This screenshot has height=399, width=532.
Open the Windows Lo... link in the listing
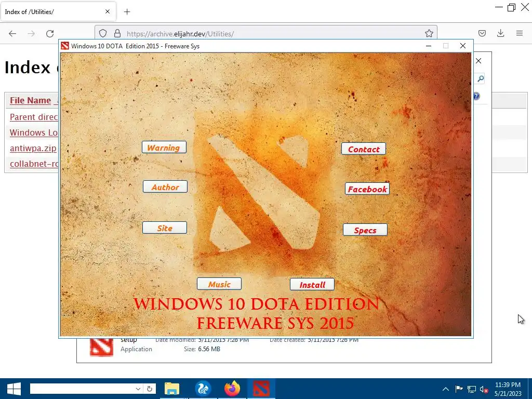[34, 132]
